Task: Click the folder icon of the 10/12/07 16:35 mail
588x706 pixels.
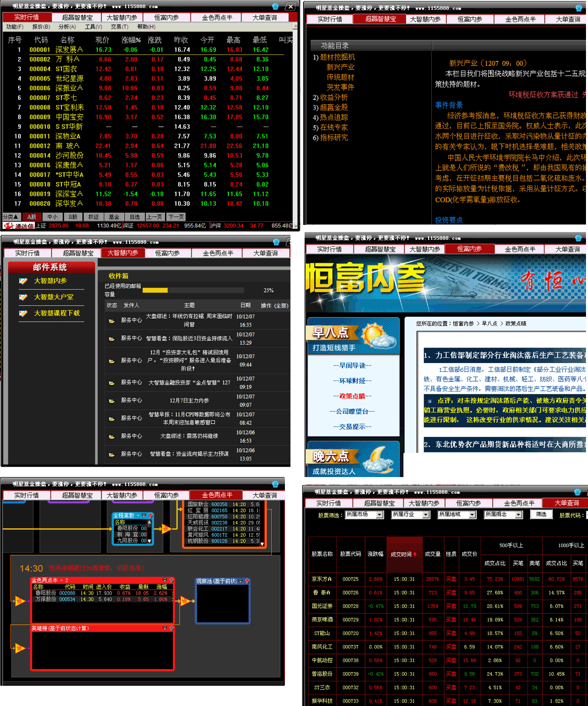Action: (x=111, y=320)
